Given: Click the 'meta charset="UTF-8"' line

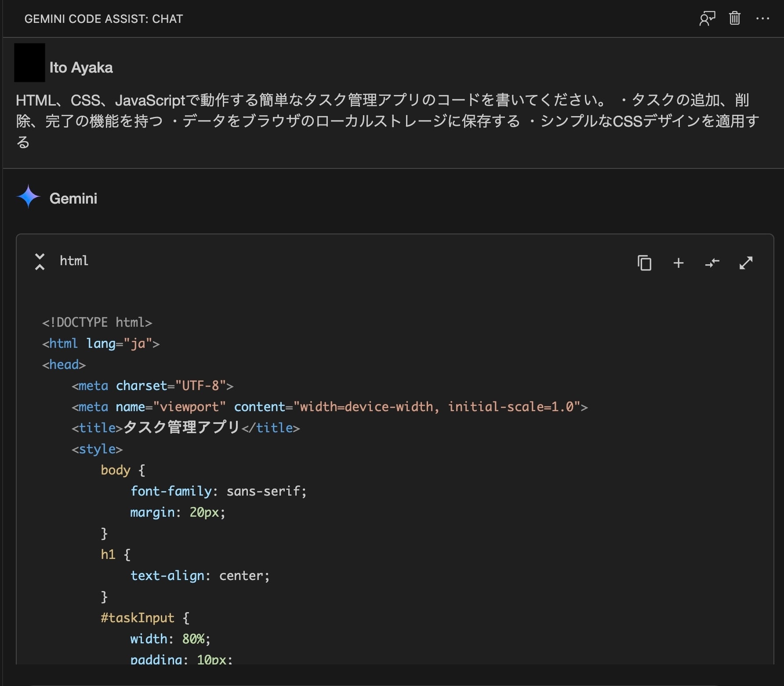Looking at the screenshot, I should (152, 386).
